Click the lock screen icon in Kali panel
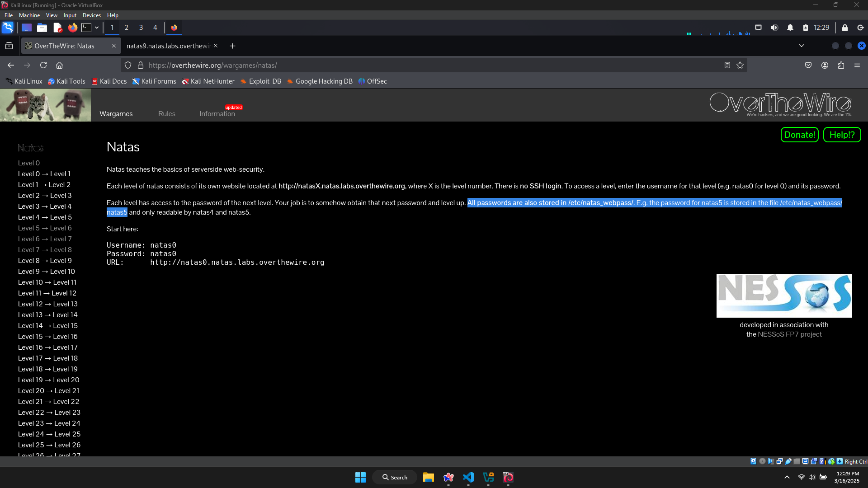The width and height of the screenshot is (868, 488). pyautogui.click(x=845, y=28)
